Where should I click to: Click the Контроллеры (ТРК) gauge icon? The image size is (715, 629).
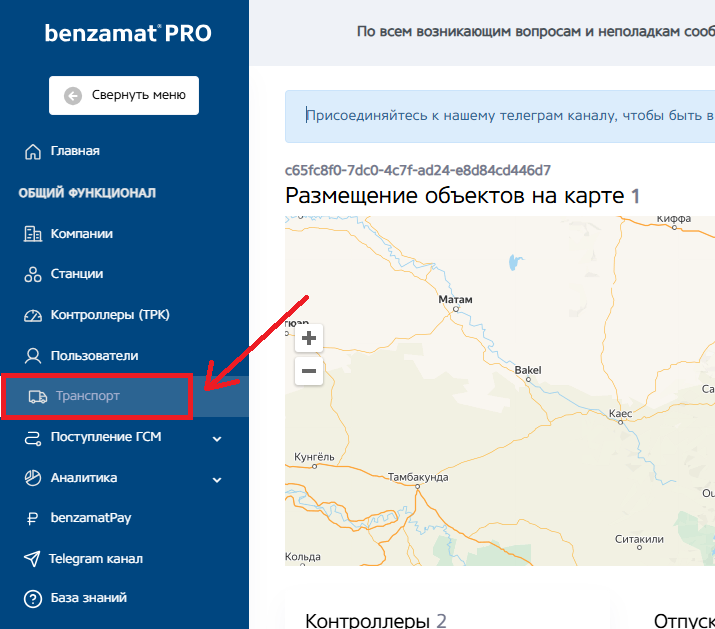click(33, 316)
